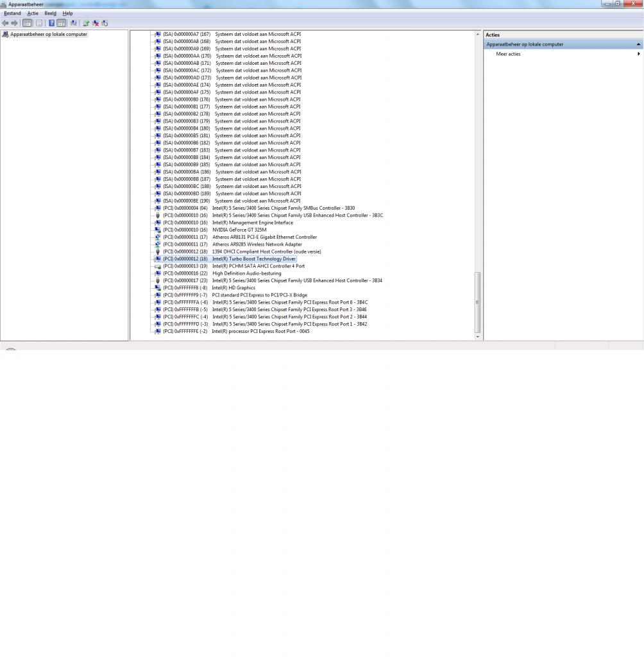
Task: Click icon of USB Enhanced Host Controller 3B3C
Action: [158, 216]
